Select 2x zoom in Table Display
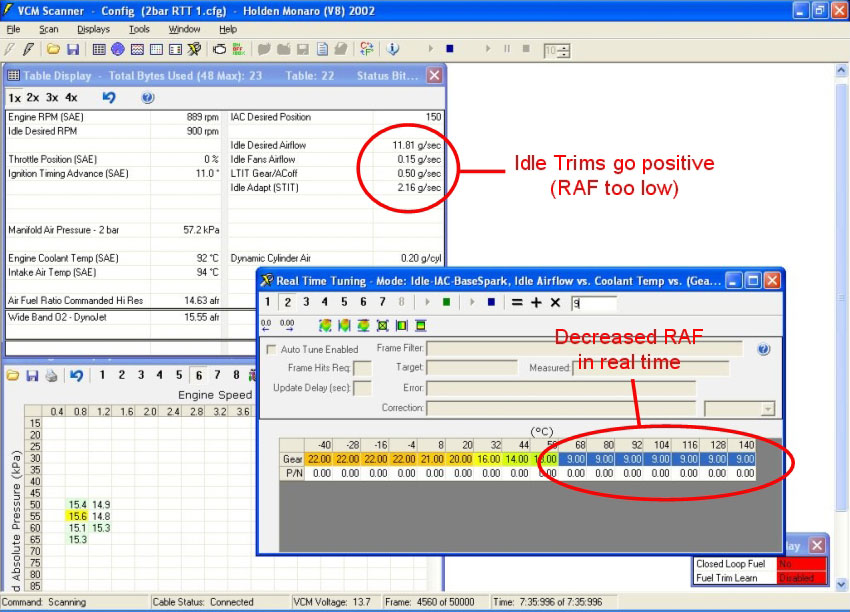 33,98
